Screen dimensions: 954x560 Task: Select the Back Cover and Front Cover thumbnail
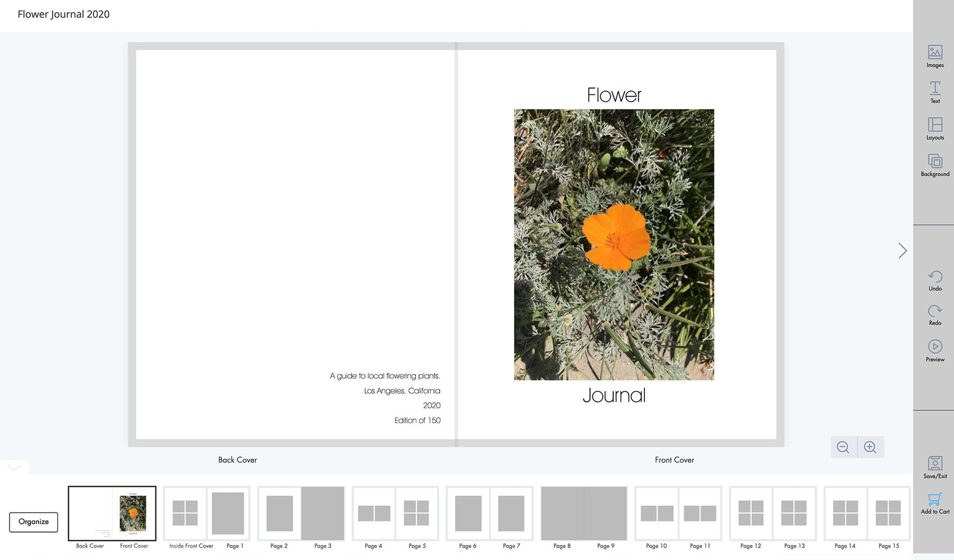112,514
